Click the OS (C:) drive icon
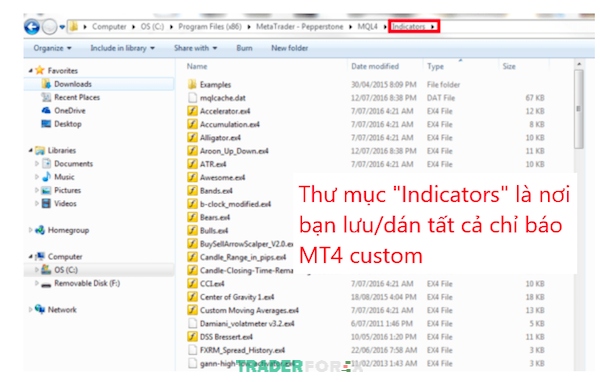 point(46,269)
